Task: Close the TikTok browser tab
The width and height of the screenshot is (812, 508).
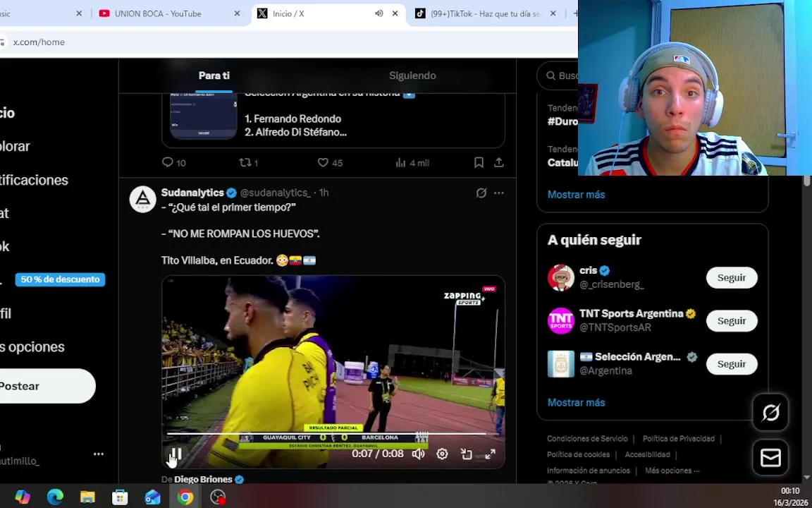Action: coord(553,13)
